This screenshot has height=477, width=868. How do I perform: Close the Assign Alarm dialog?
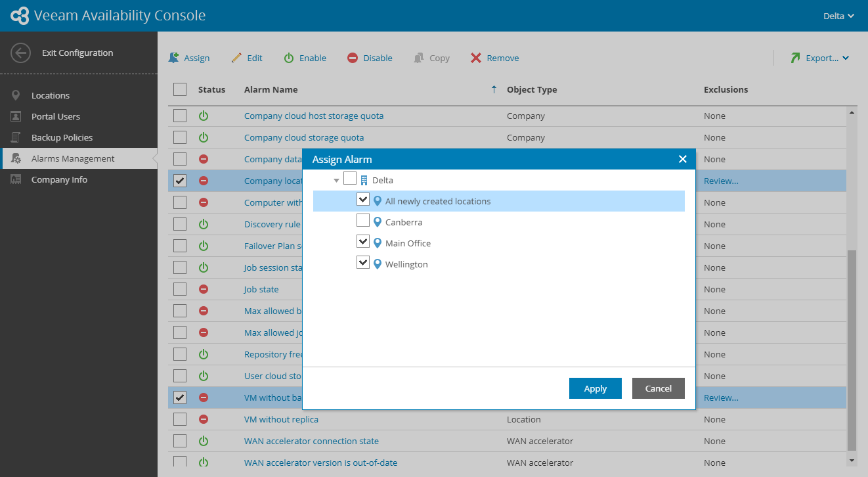tap(683, 159)
